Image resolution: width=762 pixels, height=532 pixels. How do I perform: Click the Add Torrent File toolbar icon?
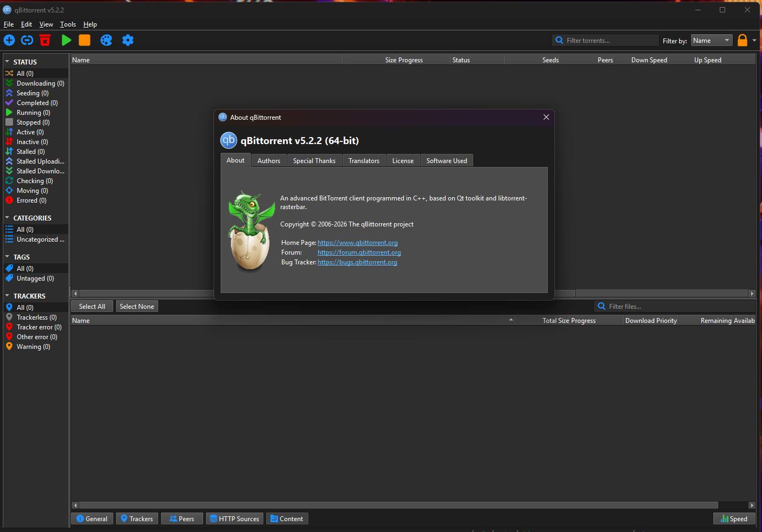(x=9, y=40)
